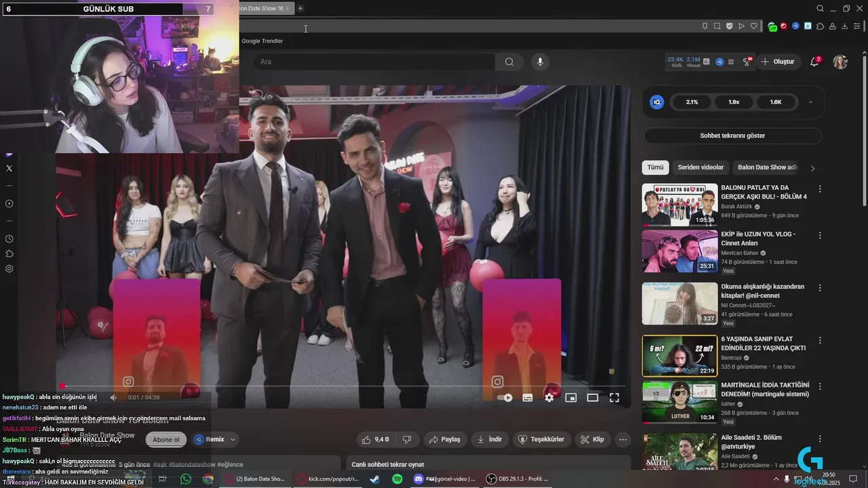Open the red circular extension icon
This screenshot has width=868, height=488.
pos(784,26)
